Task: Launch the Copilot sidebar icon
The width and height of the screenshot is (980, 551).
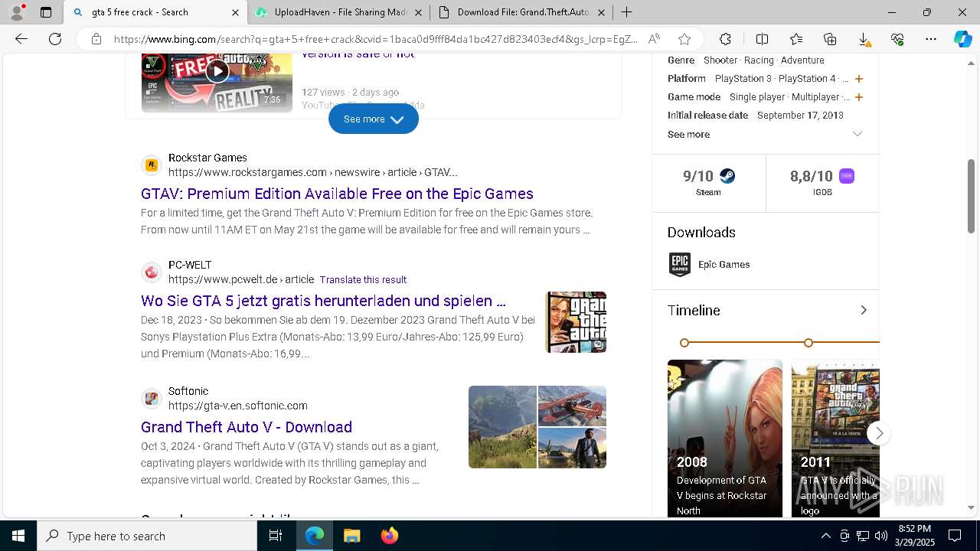Action: pos(962,39)
